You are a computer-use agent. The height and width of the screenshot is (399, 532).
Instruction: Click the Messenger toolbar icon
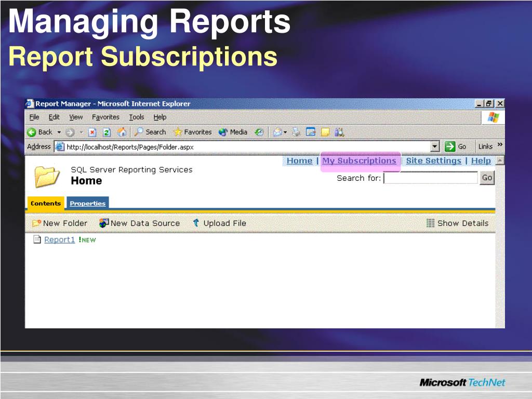[x=339, y=132]
